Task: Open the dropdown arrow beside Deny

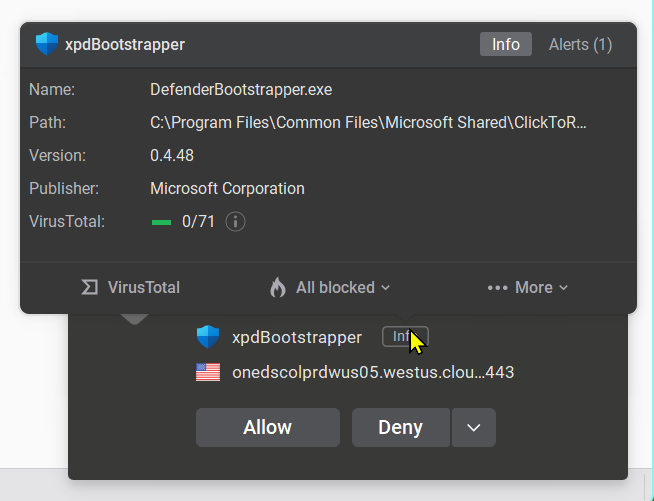Action: point(474,427)
